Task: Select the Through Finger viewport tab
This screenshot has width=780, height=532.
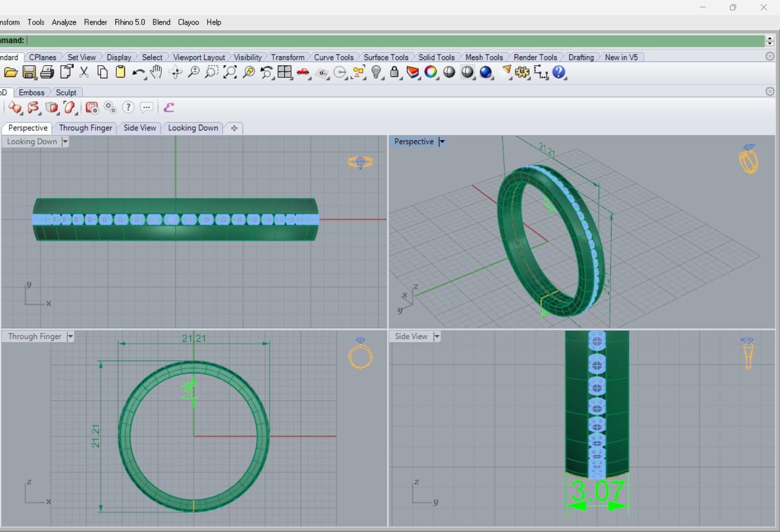Action: (86, 128)
